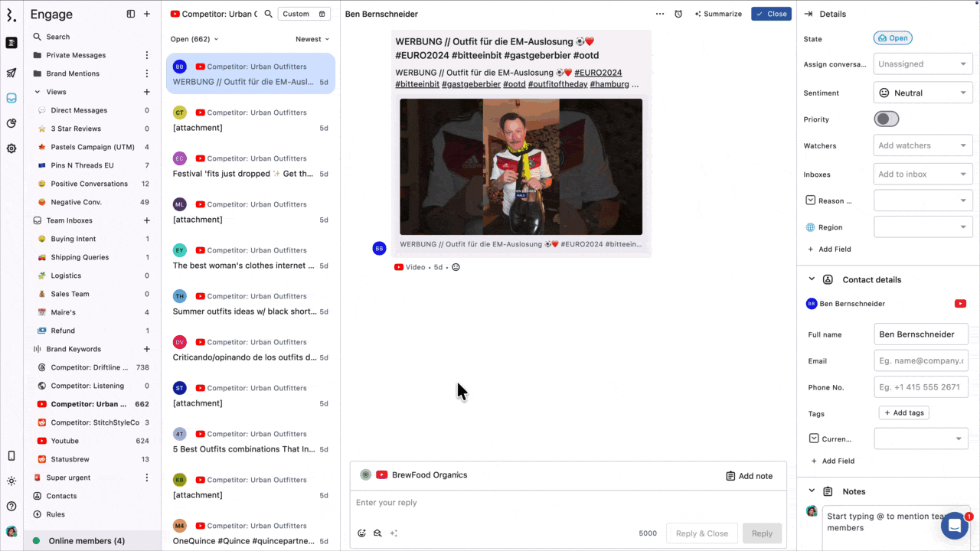Open the Current field dropdown in contact details
The image size is (980, 551).
tap(921, 439)
